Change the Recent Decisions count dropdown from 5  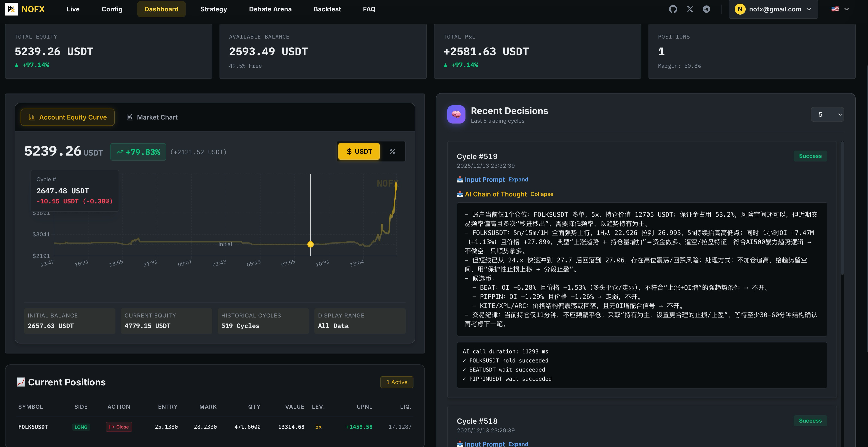pos(827,114)
